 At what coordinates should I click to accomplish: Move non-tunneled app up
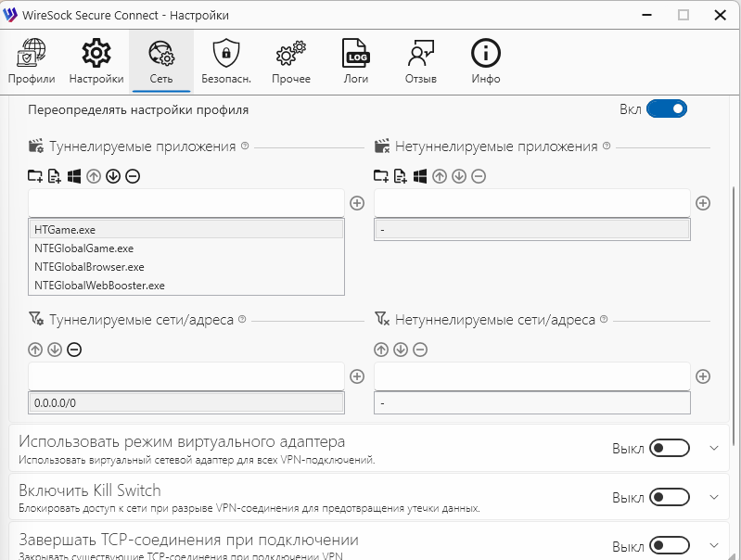pos(440,177)
